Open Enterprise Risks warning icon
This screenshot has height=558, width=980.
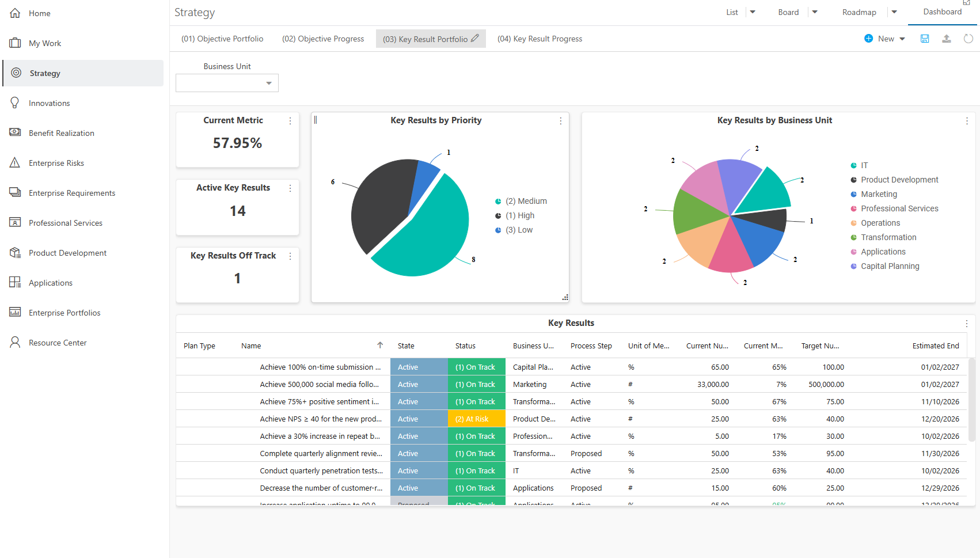pos(15,162)
